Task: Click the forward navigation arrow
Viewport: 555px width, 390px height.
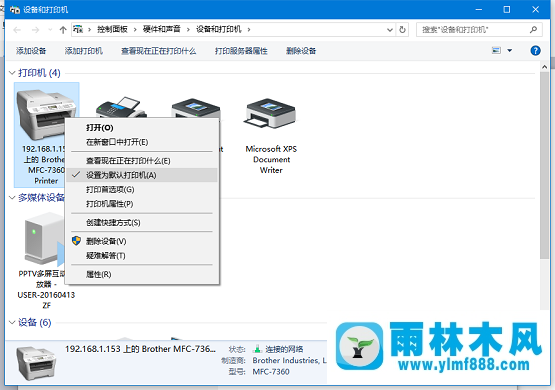Action: [x=35, y=30]
